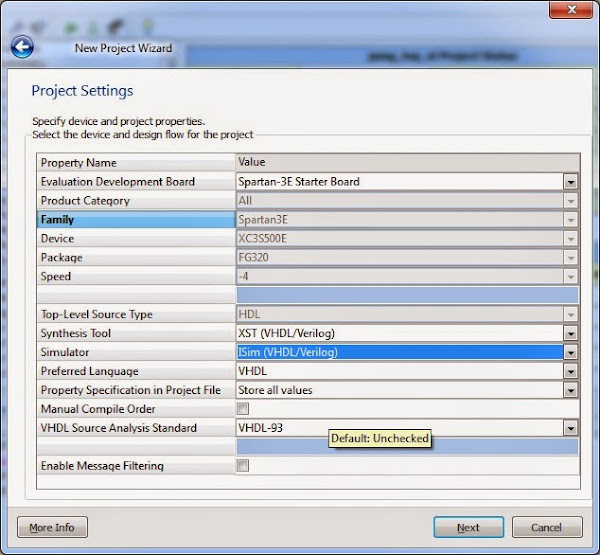Click the Spartan-3E Starter Board value

coord(399,182)
